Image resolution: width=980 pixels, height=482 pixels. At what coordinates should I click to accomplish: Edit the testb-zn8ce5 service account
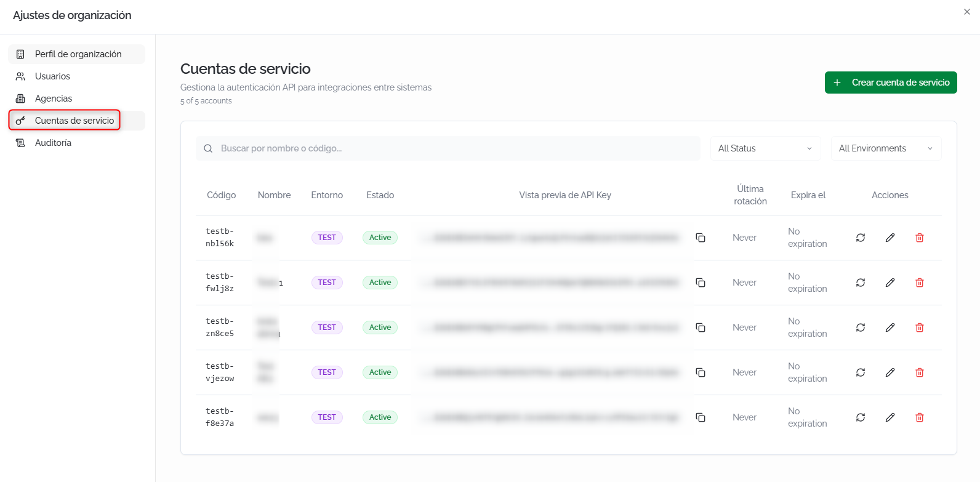coord(890,327)
